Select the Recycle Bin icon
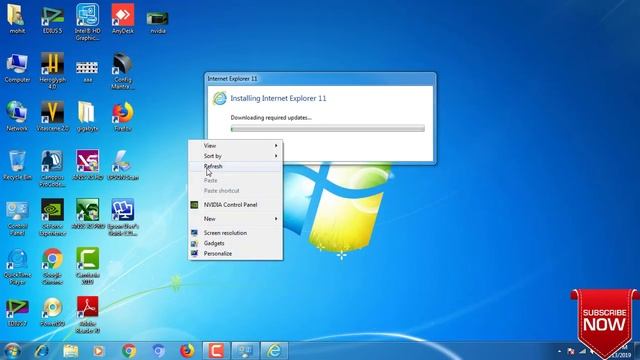Viewport: 640px width, 360px height. tap(17, 165)
